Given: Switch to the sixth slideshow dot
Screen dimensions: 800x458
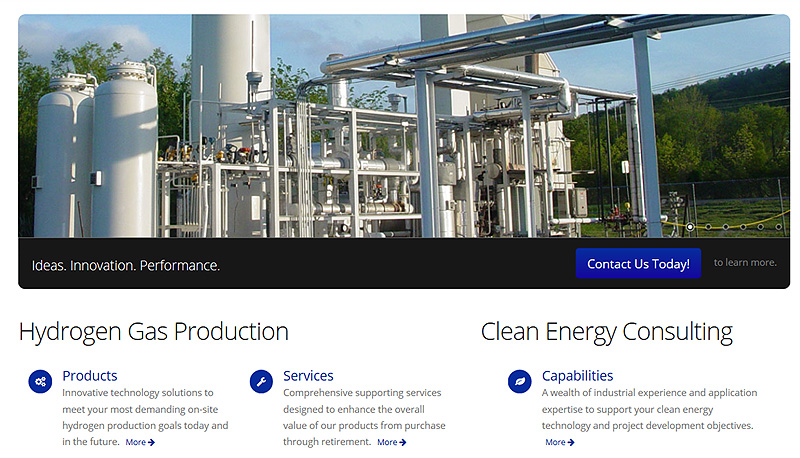Looking at the screenshot, I should coord(779,227).
